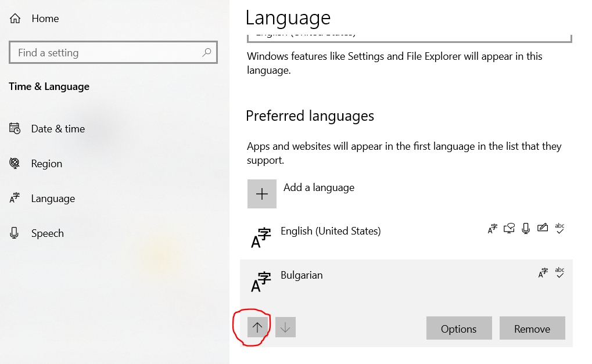This screenshot has width=592, height=364.
Task: Click the Time & Language section title
Action: click(x=49, y=87)
